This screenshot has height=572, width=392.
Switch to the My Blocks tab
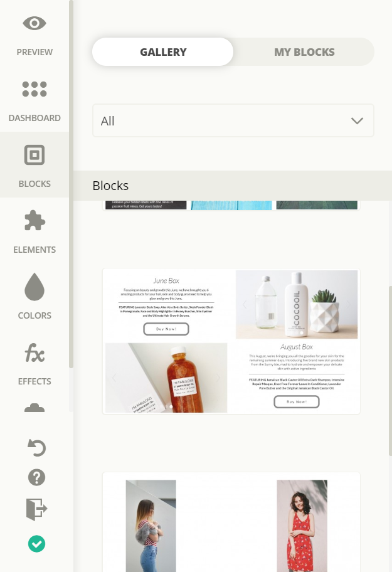click(x=304, y=52)
